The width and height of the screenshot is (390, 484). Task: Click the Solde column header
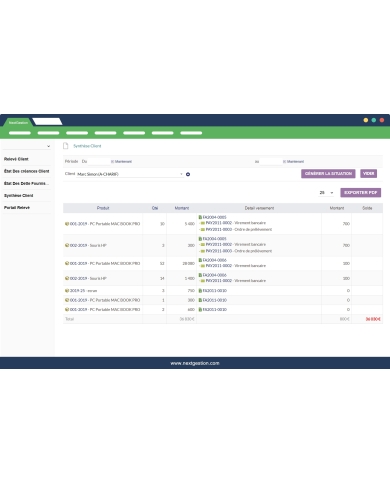point(367,208)
